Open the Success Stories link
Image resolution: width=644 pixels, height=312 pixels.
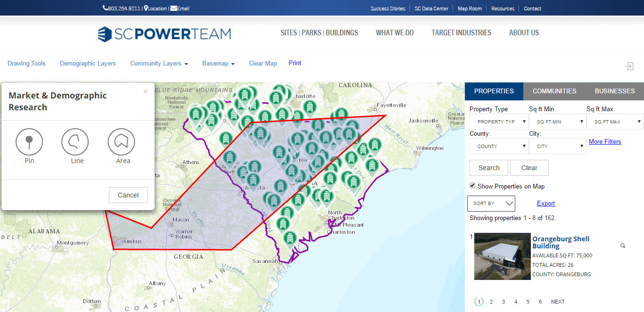point(388,8)
